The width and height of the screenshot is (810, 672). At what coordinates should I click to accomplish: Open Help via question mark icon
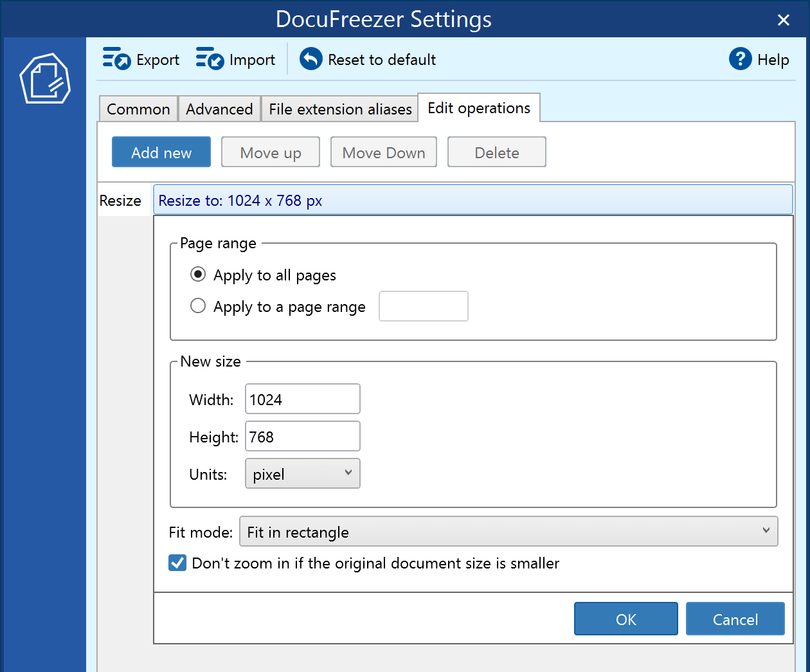740,59
